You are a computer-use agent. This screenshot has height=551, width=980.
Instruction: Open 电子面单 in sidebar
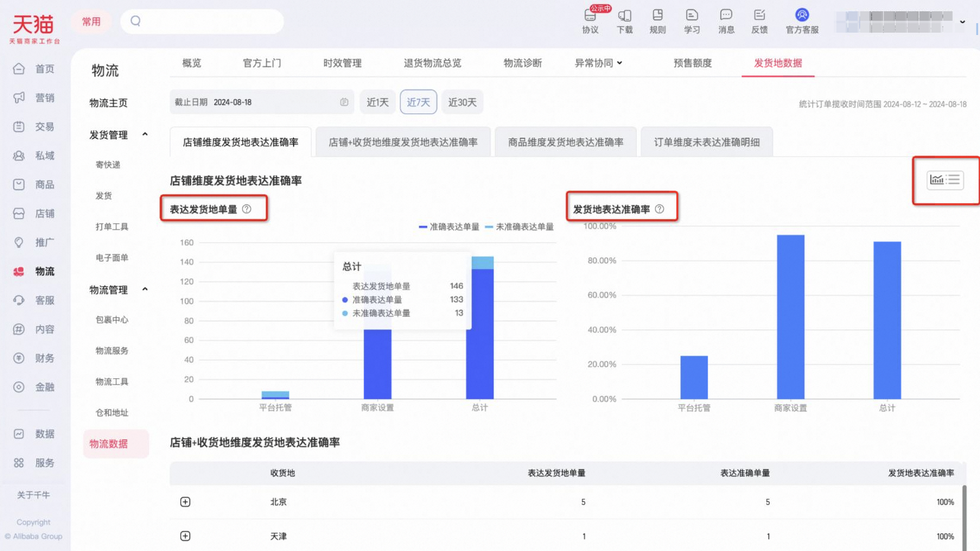(112, 258)
